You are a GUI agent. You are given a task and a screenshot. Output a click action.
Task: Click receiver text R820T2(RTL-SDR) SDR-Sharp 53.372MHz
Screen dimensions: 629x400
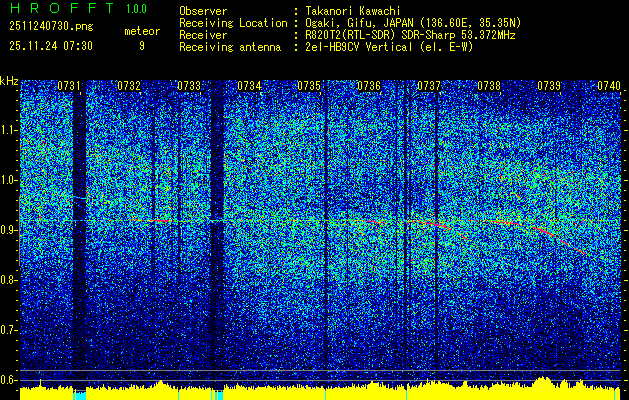410,35
